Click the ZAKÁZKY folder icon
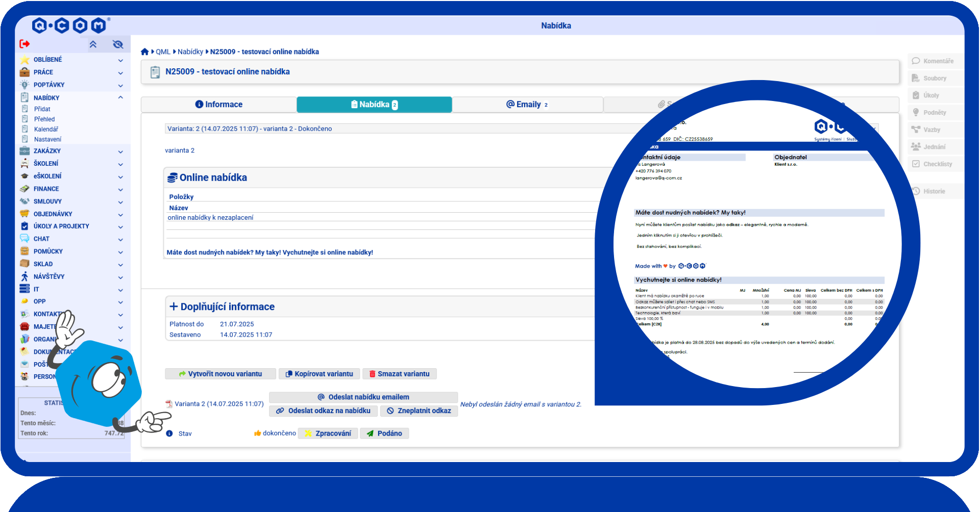Image resolution: width=980 pixels, height=512 pixels. [24, 151]
